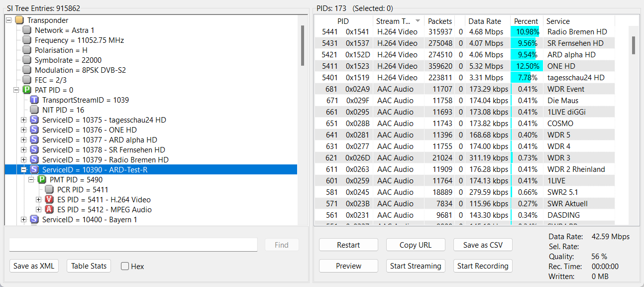The width and height of the screenshot is (644, 287).
Task: Click the ONE HD service icon
Action: [34, 130]
